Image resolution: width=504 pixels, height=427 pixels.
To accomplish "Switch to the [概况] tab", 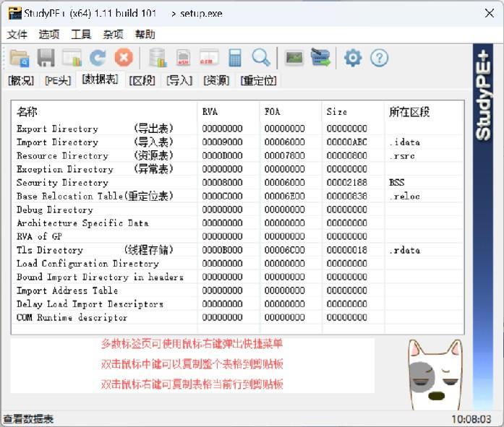I will 21,81.
